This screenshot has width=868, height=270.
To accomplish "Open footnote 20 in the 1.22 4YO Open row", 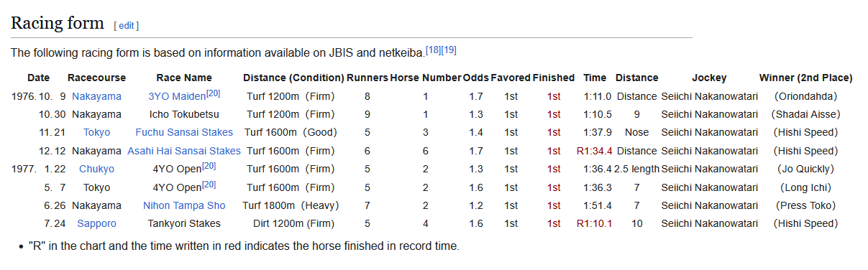I will coord(209,166).
